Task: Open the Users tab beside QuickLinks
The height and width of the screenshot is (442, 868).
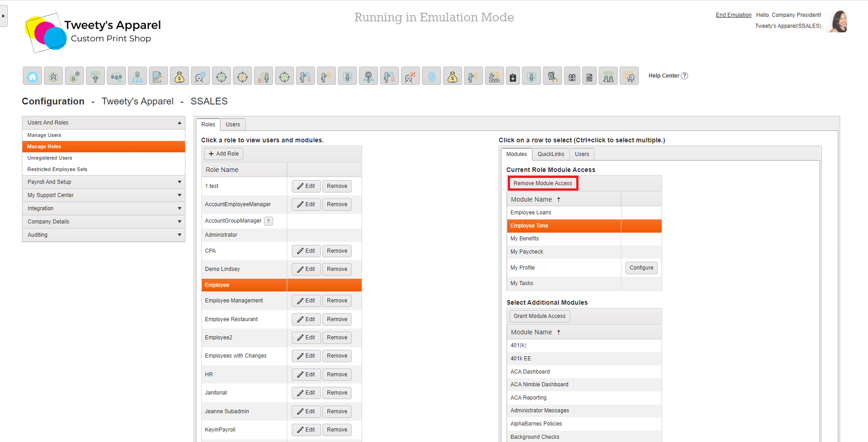Action: pos(582,154)
